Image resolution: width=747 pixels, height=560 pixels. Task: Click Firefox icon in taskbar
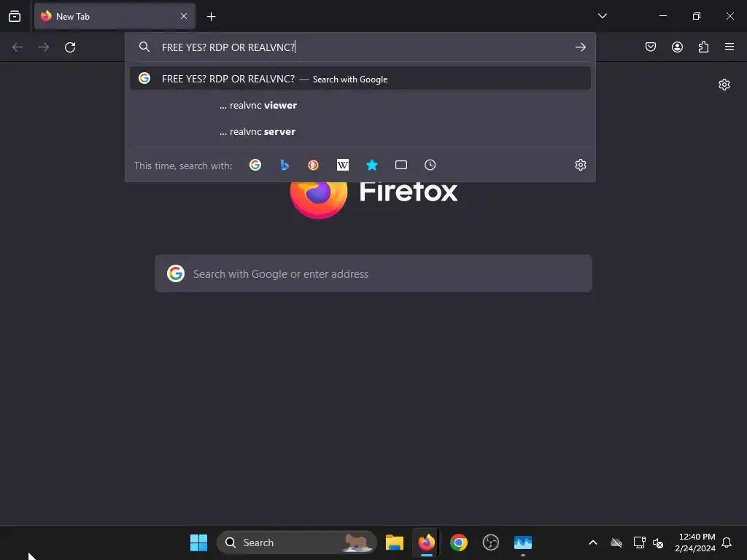426,542
